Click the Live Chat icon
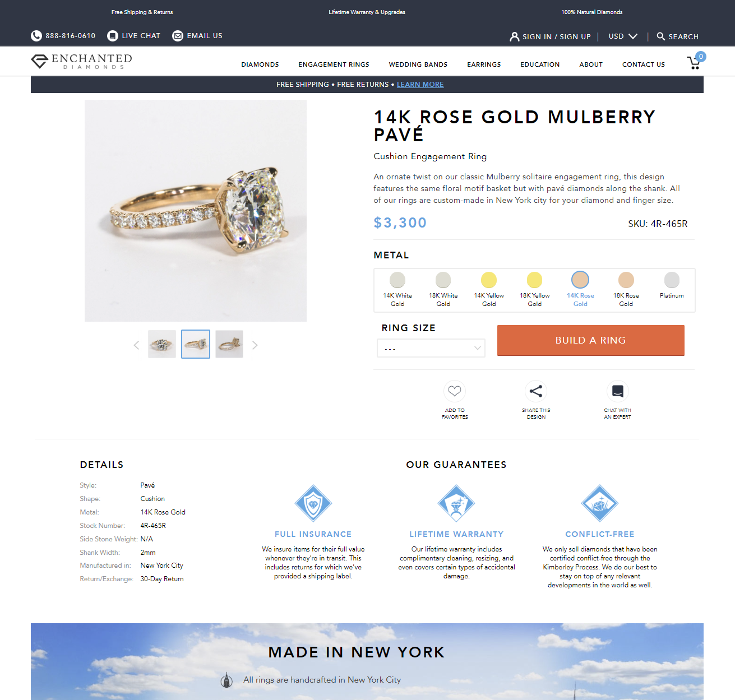735x700 pixels. [x=113, y=36]
